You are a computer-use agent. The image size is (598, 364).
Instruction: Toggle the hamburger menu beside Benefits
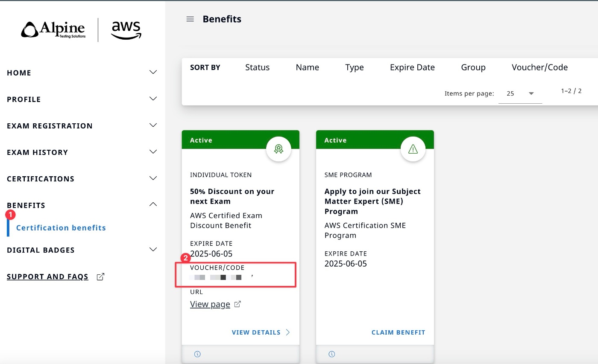(191, 19)
